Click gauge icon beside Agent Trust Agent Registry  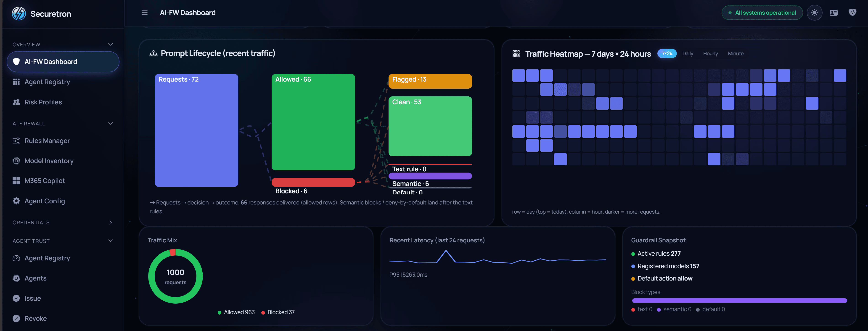pos(16,258)
